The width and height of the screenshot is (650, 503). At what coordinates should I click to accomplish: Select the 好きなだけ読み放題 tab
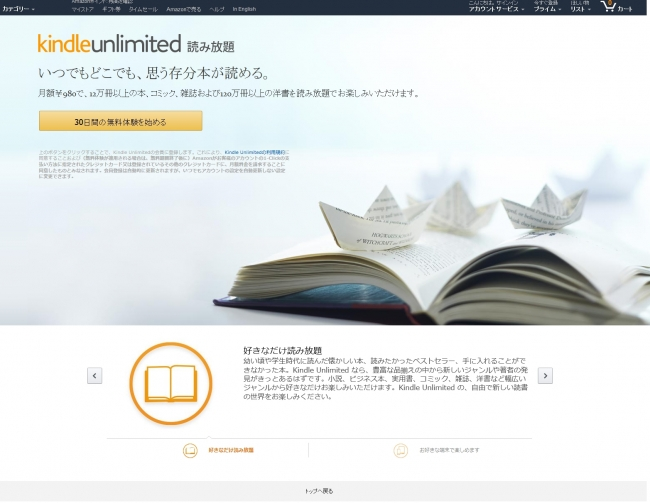[x=230, y=450]
